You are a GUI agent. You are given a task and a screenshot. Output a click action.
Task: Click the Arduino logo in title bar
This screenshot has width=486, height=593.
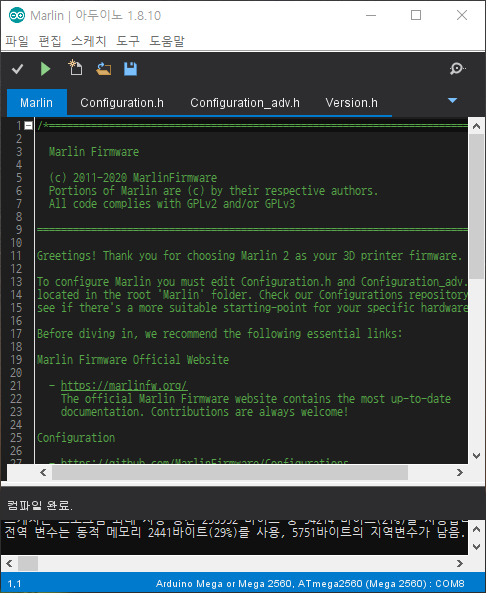tap(17, 16)
